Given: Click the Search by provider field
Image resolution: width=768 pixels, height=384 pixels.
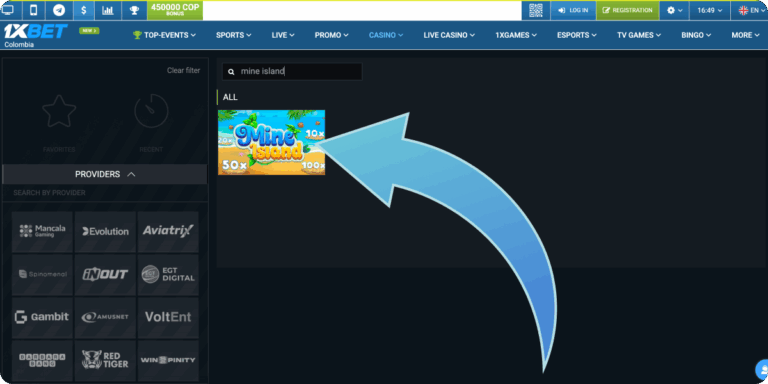Looking at the screenshot, I should [105, 192].
